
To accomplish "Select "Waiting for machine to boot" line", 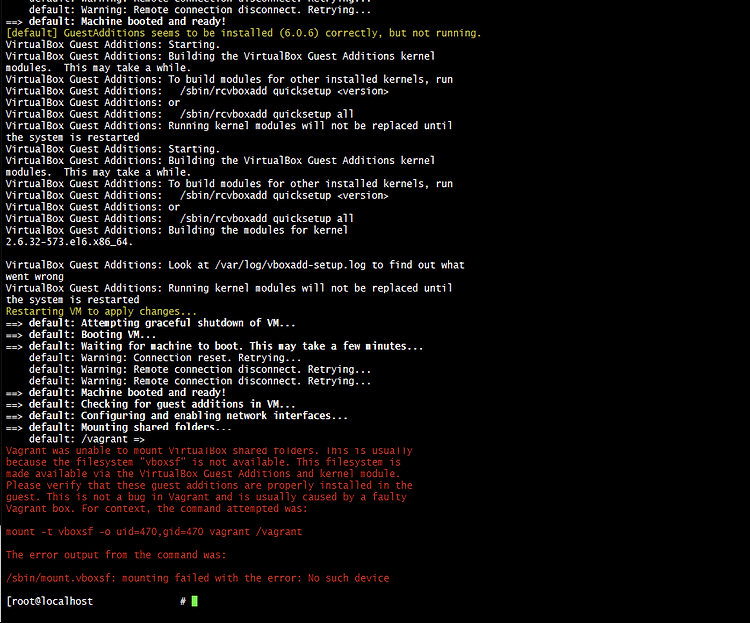I will tap(214, 346).
